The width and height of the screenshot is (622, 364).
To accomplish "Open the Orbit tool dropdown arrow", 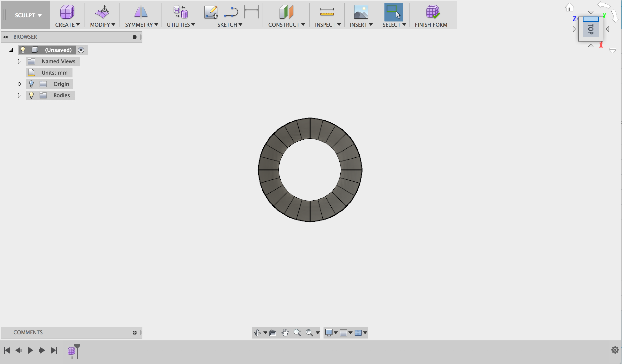I will point(265,333).
